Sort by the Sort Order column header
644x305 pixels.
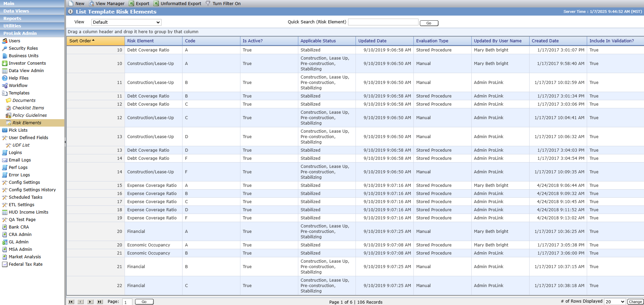95,41
